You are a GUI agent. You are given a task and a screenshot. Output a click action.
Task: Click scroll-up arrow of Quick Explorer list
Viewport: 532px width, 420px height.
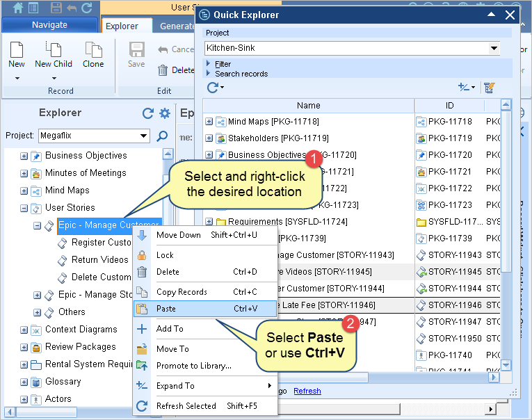point(506,105)
